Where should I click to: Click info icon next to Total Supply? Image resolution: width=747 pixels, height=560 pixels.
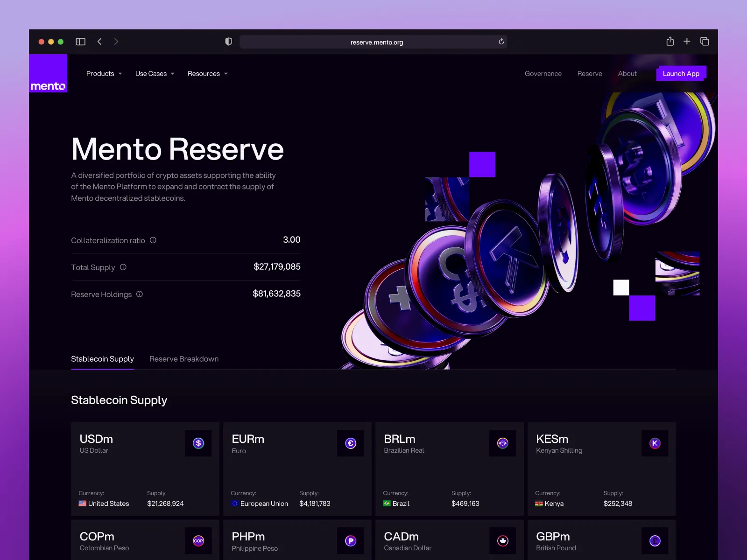pyautogui.click(x=123, y=267)
